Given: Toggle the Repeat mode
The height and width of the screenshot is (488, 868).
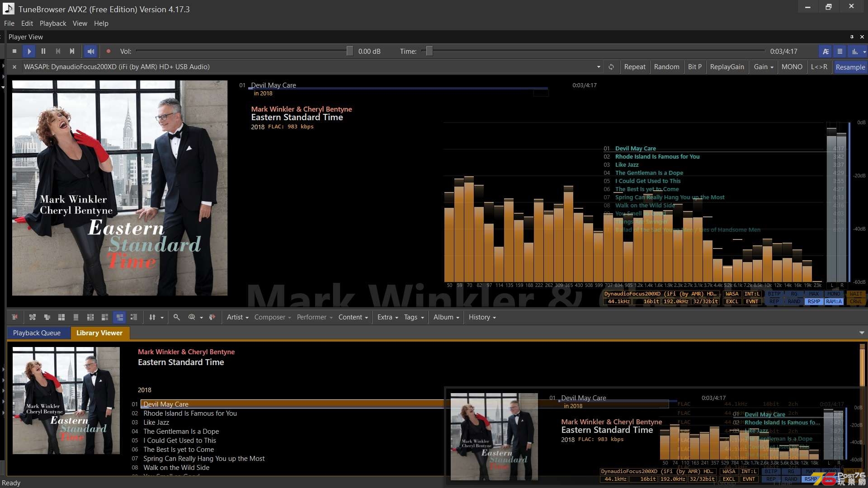Looking at the screenshot, I should 635,67.
